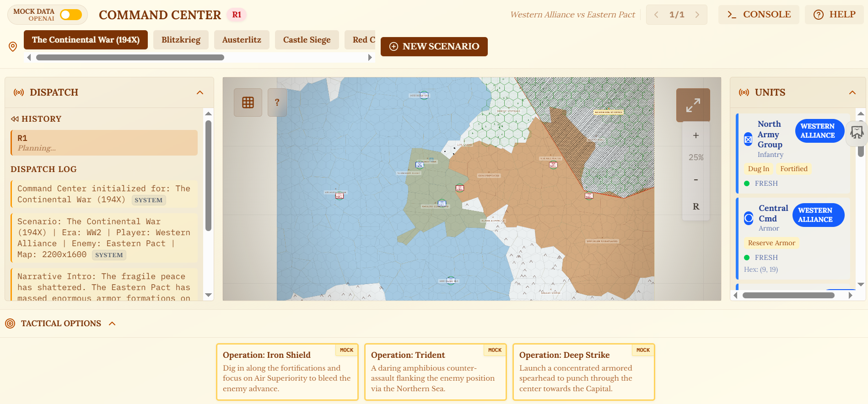Image resolution: width=868 pixels, height=404 pixels.
Task: Collapse the Tactical Options section chevron
Action: coord(112,323)
